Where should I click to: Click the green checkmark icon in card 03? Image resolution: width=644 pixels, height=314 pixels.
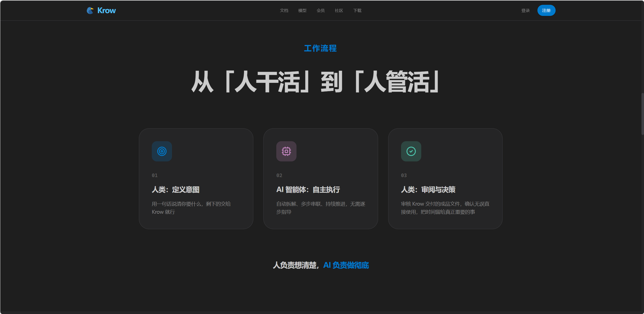click(411, 151)
